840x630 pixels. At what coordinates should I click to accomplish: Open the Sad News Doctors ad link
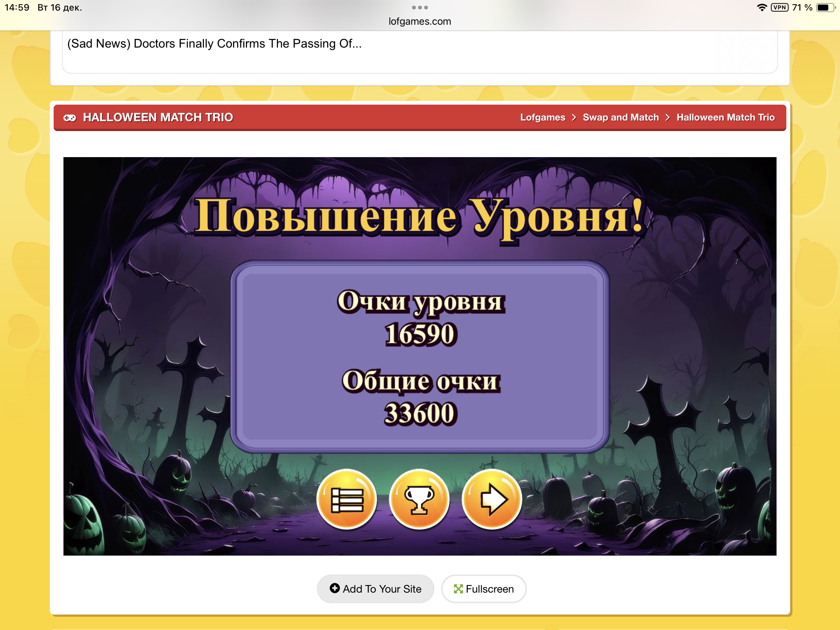214,44
